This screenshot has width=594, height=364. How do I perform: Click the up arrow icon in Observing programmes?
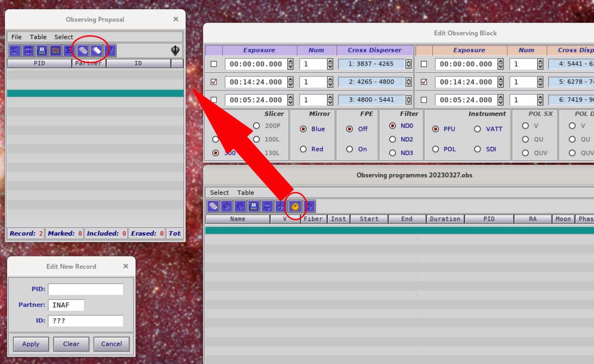226,206
